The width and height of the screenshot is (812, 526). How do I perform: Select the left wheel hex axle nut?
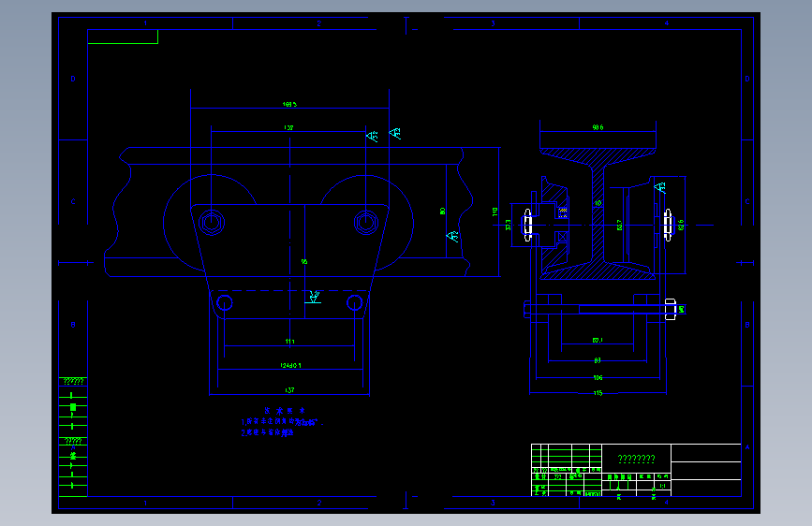pyautogui.click(x=212, y=223)
